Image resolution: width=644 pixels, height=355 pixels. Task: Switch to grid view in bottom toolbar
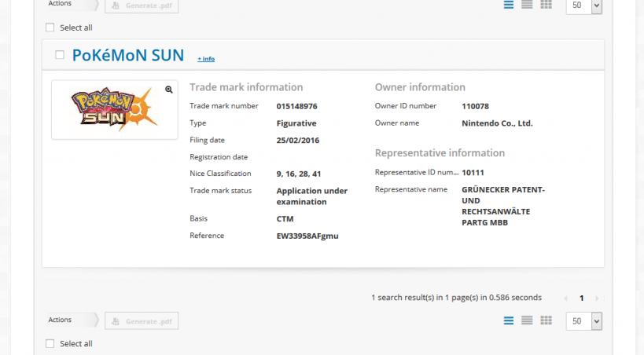point(546,320)
